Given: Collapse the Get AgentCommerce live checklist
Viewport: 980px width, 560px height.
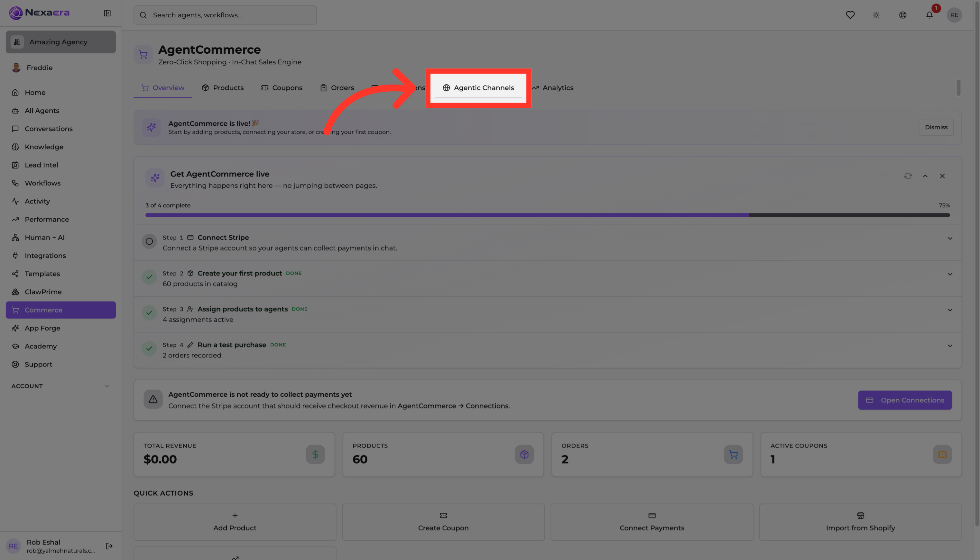Looking at the screenshot, I should [x=925, y=176].
